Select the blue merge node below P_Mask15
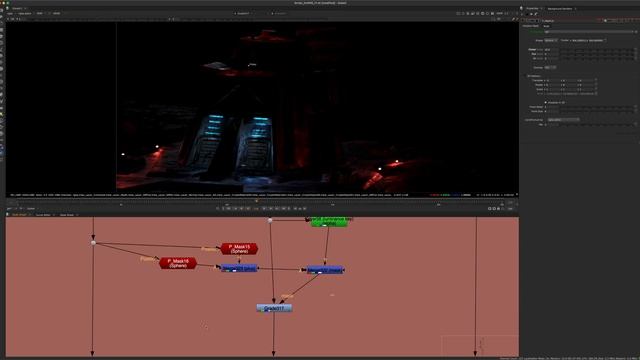 click(239, 268)
